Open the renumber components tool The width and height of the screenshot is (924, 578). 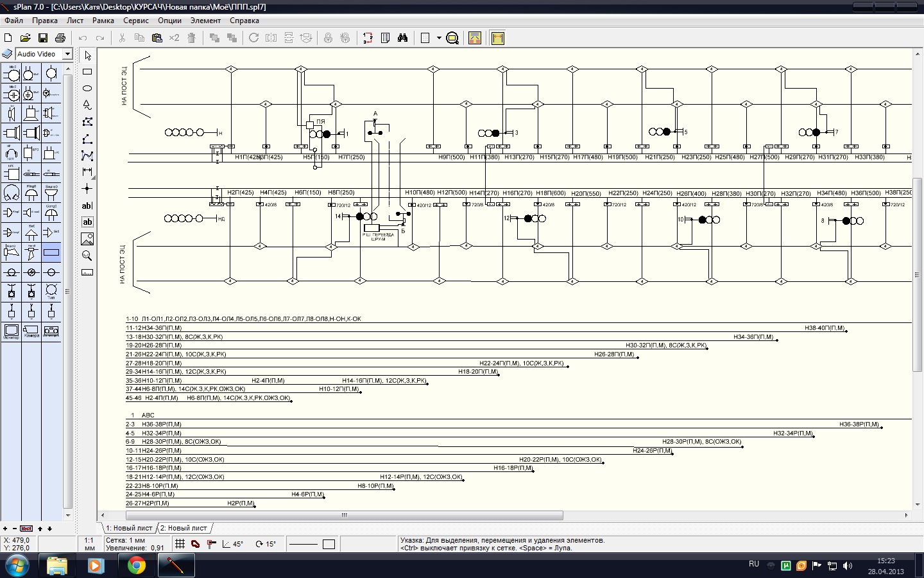(x=368, y=38)
